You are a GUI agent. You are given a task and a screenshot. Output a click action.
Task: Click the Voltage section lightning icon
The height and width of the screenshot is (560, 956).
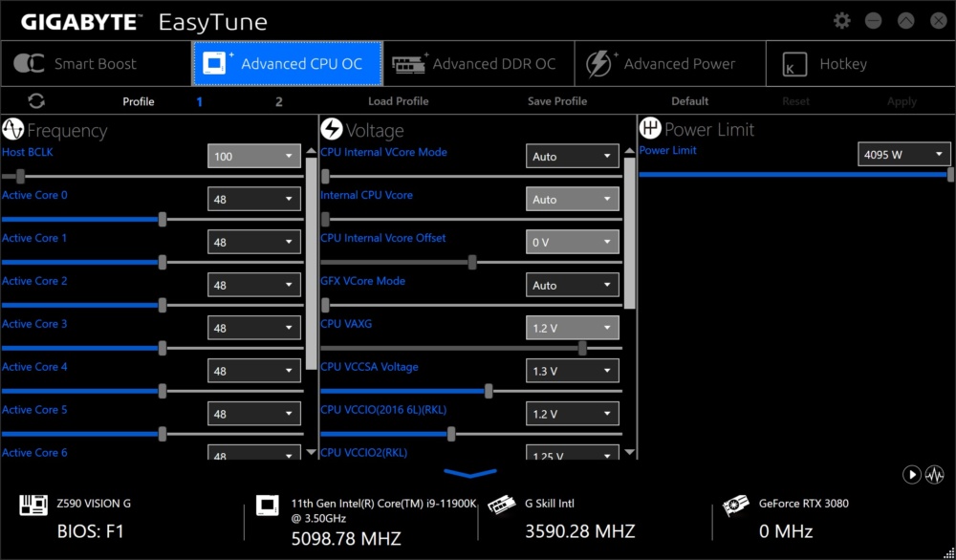[332, 129]
